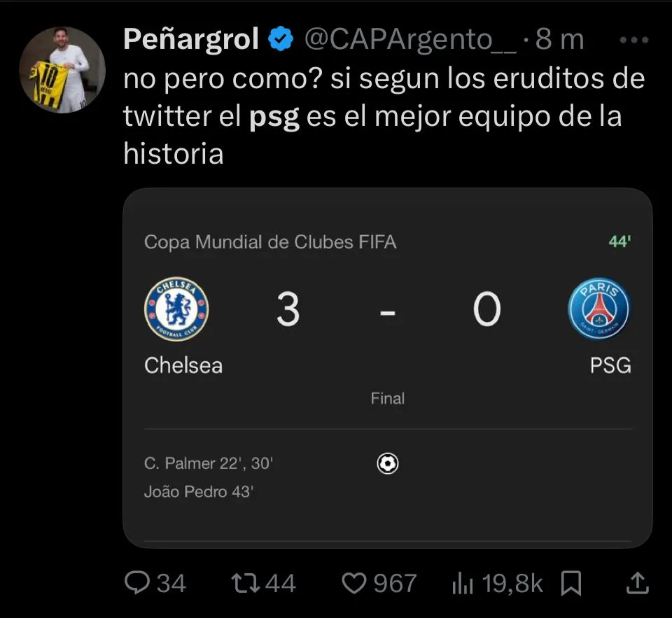Image resolution: width=672 pixels, height=618 pixels.
Task: Open the Peñargrol profile picture
Action: click(x=62, y=71)
